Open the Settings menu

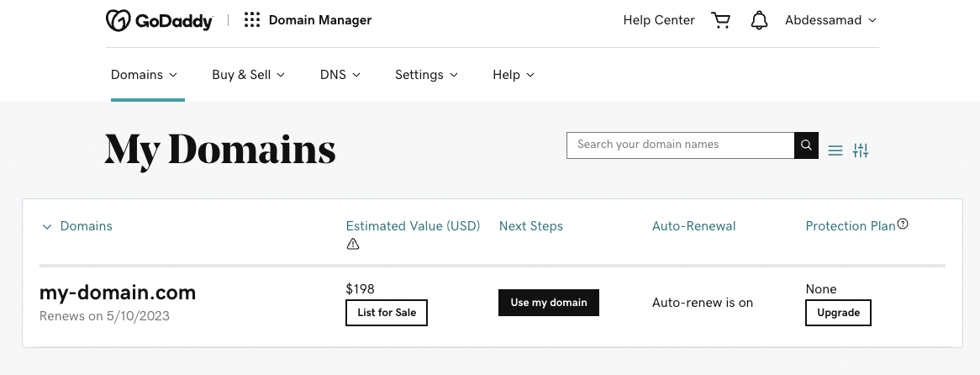426,75
